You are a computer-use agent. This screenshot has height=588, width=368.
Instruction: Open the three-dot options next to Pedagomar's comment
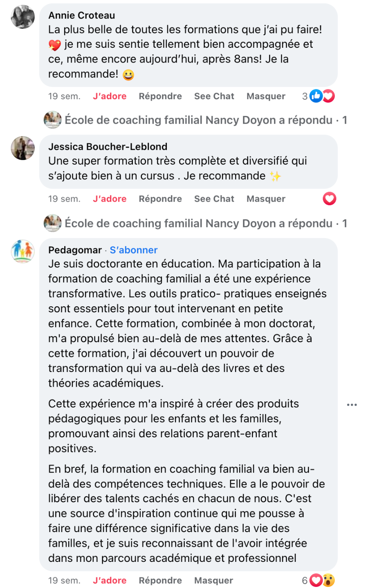point(352,405)
